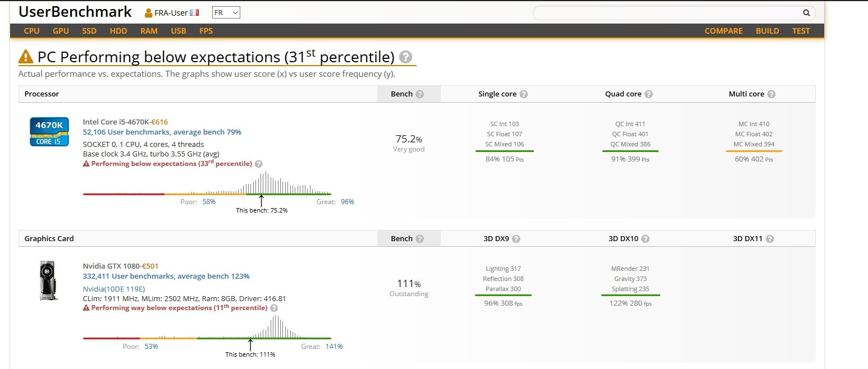
Task: Click the €501 graphics card price
Action: coord(152,266)
